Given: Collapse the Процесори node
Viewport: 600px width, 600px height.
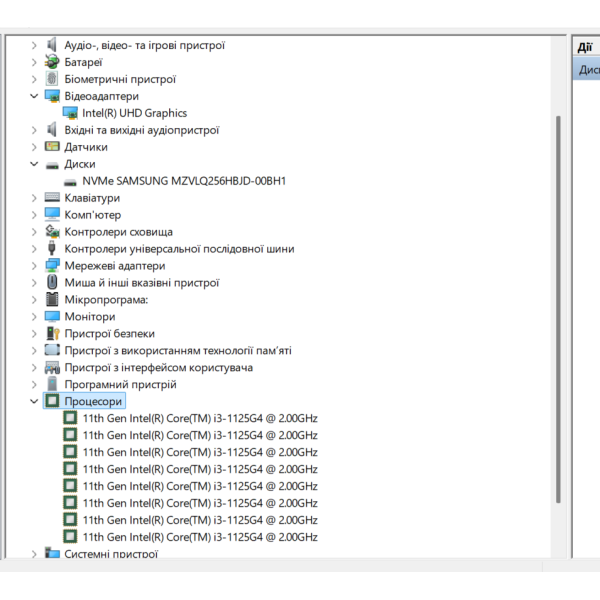Looking at the screenshot, I should pyautogui.click(x=34, y=401).
